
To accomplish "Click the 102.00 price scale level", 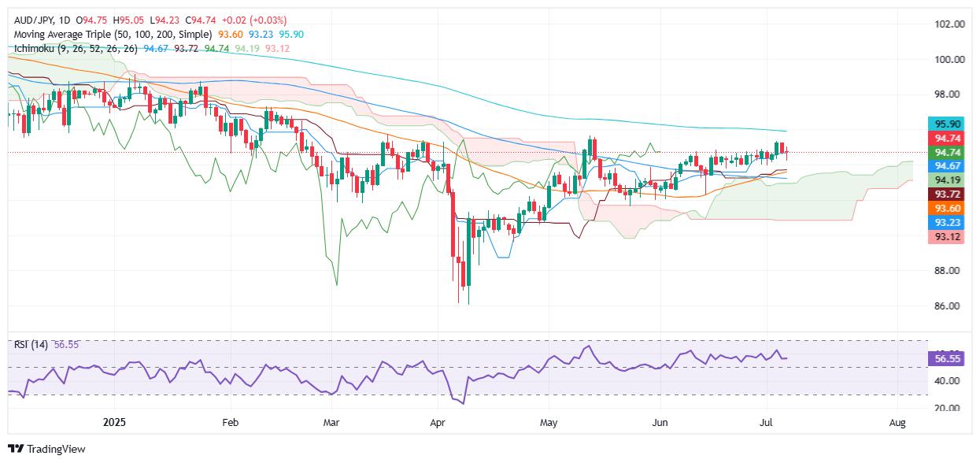I will click(949, 24).
